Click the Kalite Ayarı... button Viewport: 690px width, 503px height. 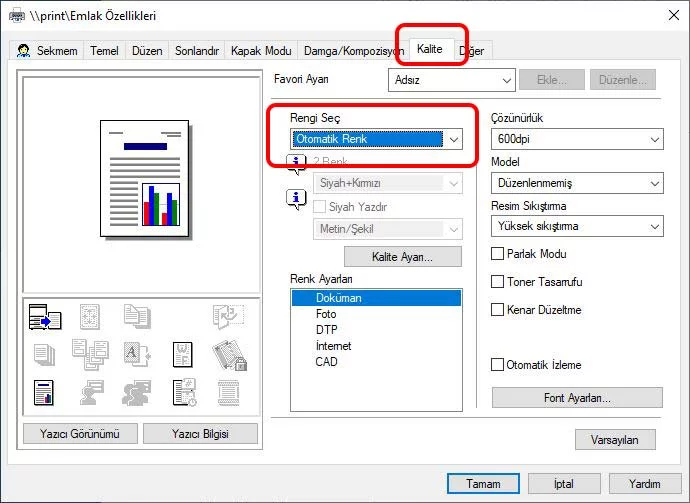(403, 257)
